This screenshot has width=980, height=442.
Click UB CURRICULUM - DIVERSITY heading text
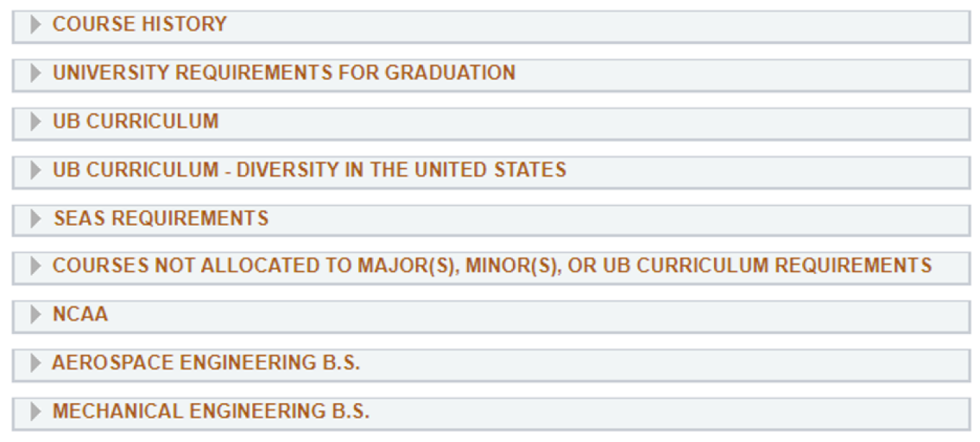(x=309, y=170)
